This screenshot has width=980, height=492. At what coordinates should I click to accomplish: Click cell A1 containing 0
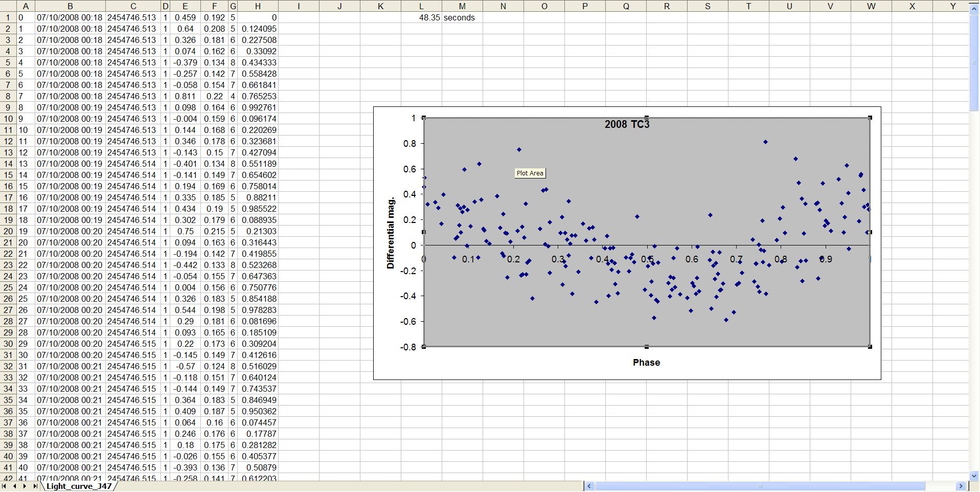[26, 17]
